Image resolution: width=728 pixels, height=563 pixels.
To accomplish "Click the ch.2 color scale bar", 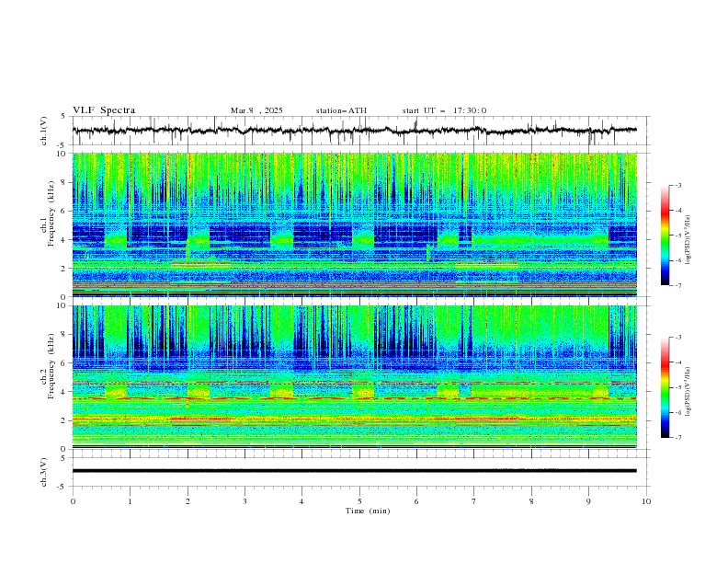I will pos(665,387).
